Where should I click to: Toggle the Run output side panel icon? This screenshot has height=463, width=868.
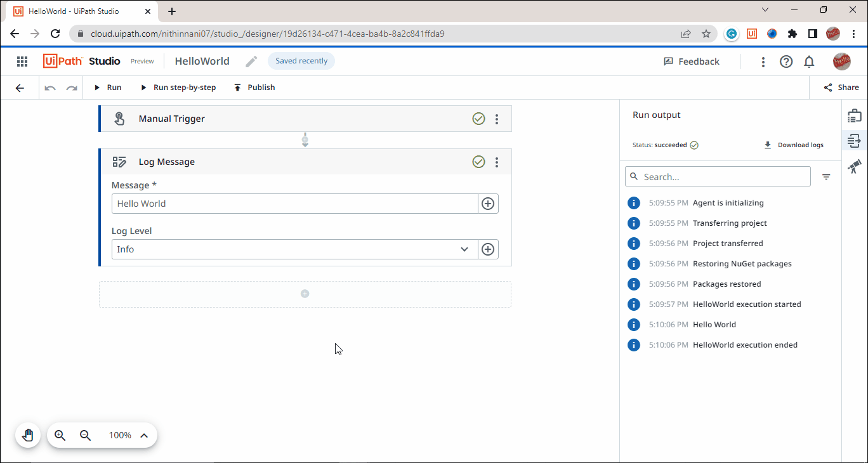(855, 141)
